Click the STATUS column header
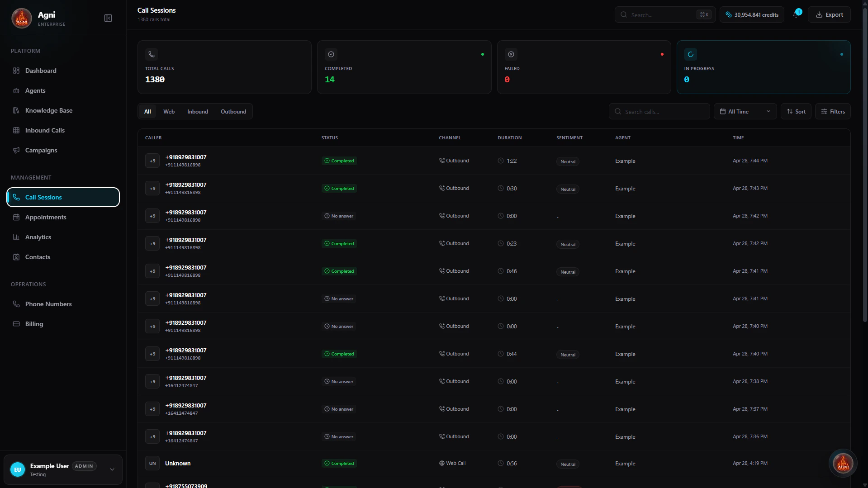The image size is (868, 488). pos(330,137)
